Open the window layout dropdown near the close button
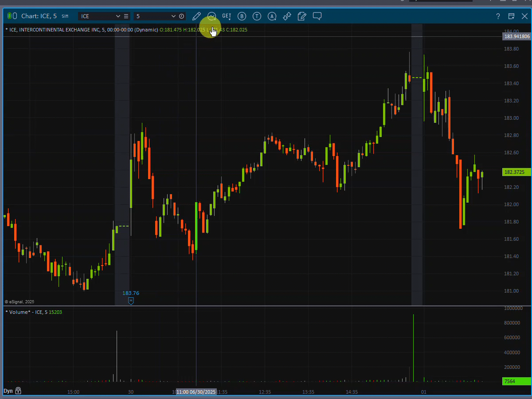532x399 pixels. click(x=511, y=16)
